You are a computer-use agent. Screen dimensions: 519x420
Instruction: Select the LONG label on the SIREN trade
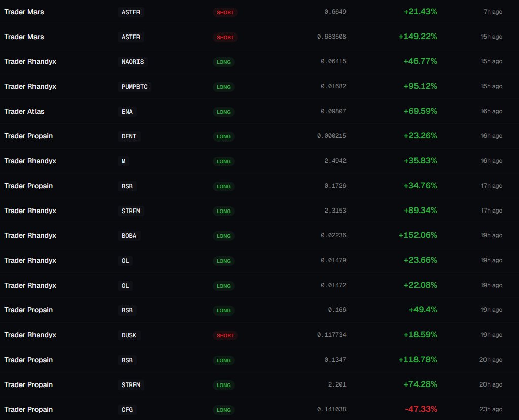[224, 211]
